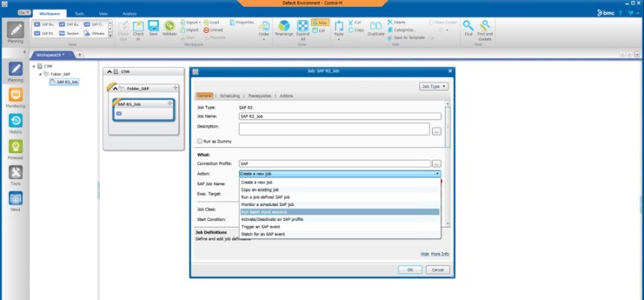This screenshot has height=300, width=644.
Task: Open the Analysis ribbon tab
Action: pos(129,14)
